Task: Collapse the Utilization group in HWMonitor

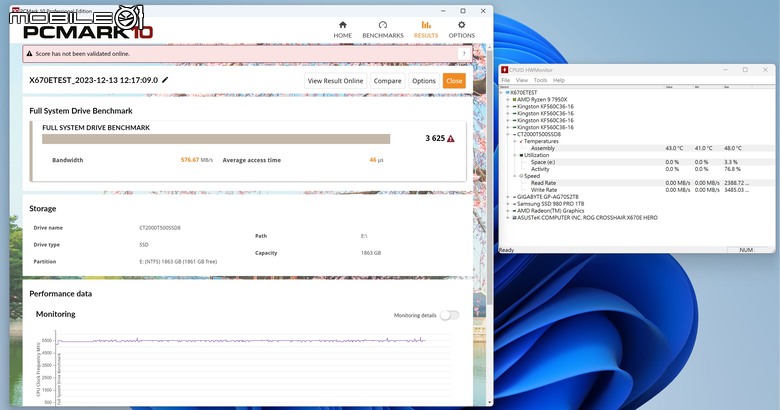Action: (x=515, y=155)
